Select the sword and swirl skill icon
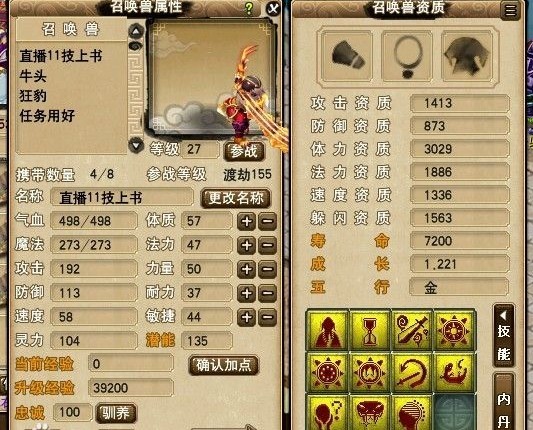 pyautogui.click(x=412, y=330)
